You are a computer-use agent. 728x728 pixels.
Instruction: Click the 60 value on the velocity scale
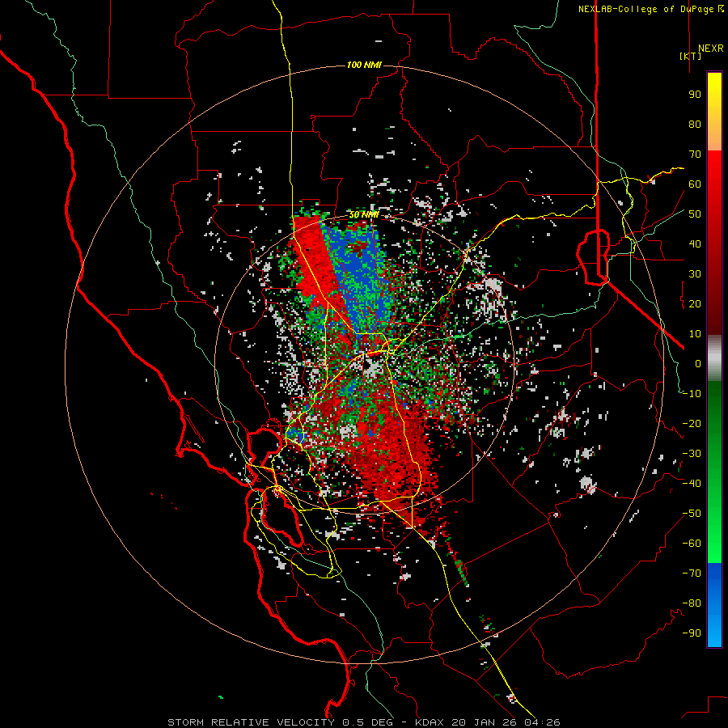click(695, 184)
